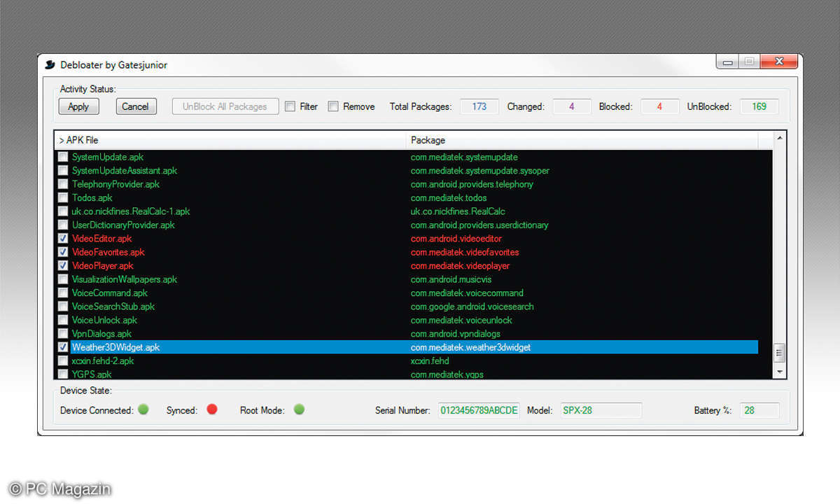The image size is (840, 504).
Task: Uncheck the VideoFavorites.apk checkbox
Action: pos(63,252)
